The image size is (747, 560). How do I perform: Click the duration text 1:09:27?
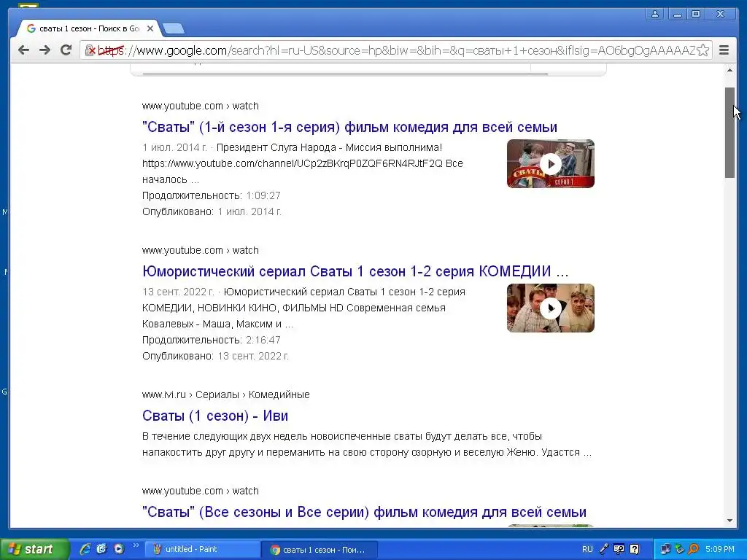(263, 195)
